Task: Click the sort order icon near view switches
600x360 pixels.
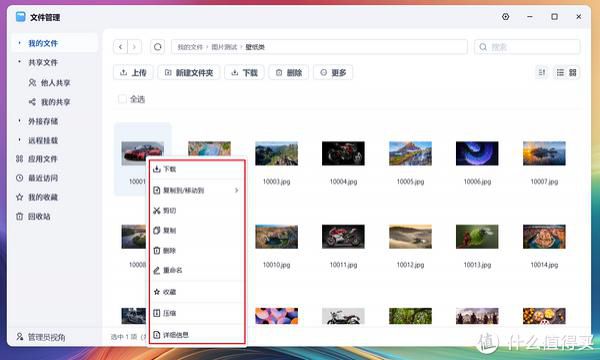Action: tap(542, 72)
